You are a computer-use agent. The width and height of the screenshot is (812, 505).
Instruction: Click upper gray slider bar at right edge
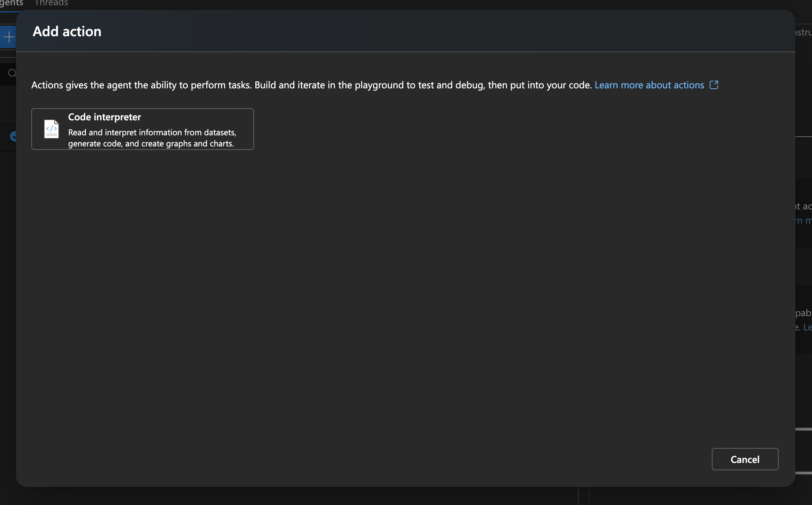(x=803, y=429)
